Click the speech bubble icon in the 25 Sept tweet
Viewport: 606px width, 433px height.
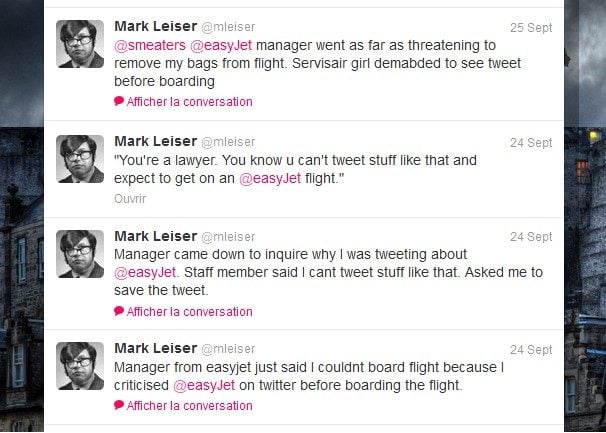click(119, 101)
